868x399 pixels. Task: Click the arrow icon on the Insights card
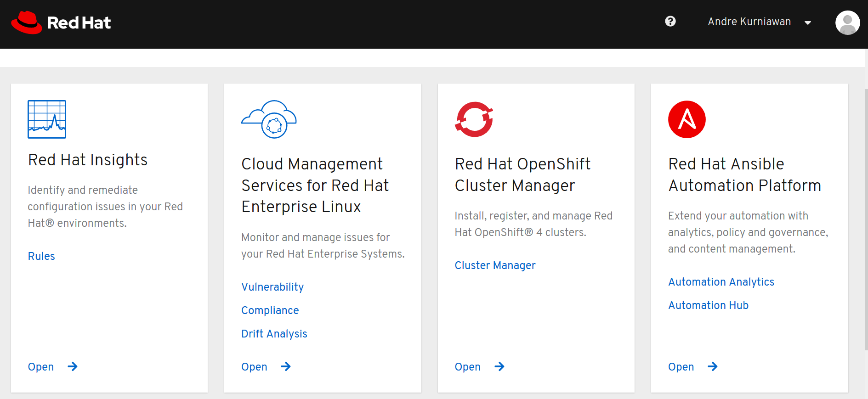click(x=73, y=366)
